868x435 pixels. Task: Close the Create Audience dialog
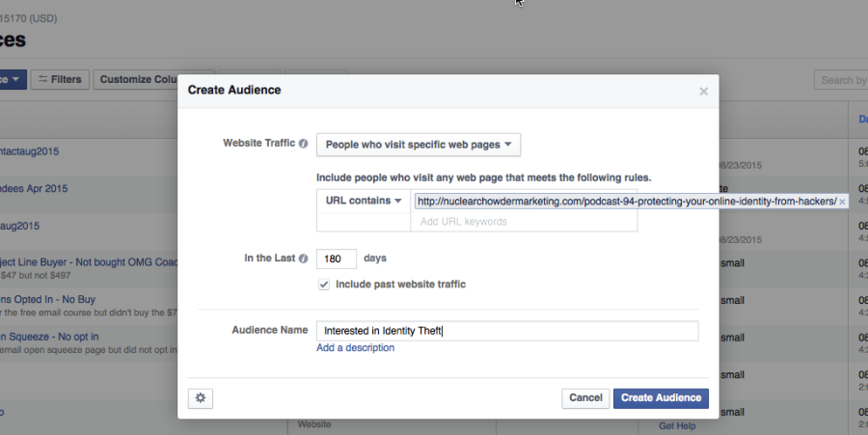pyautogui.click(x=704, y=92)
